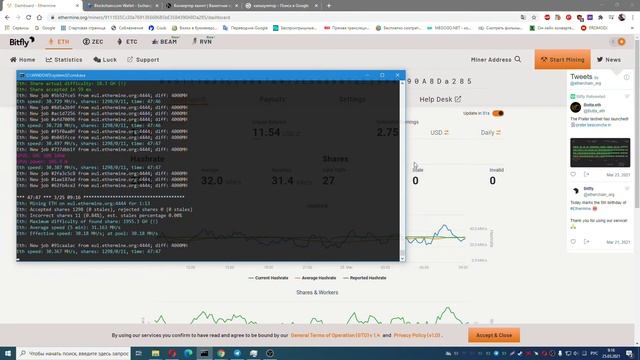This screenshot has width=640, height=360.
Task: Like the Bitfly birthday tweet
Action: (x=573, y=242)
